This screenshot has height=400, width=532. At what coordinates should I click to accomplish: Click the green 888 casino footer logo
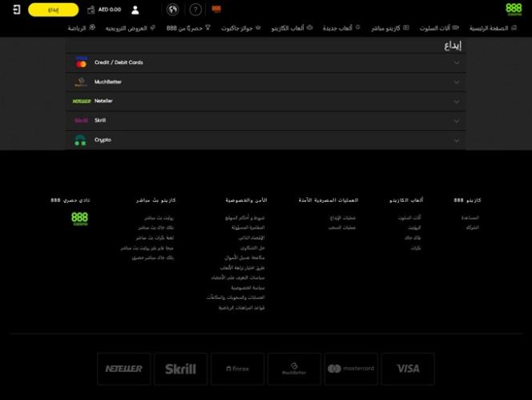[x=80, y=219]
